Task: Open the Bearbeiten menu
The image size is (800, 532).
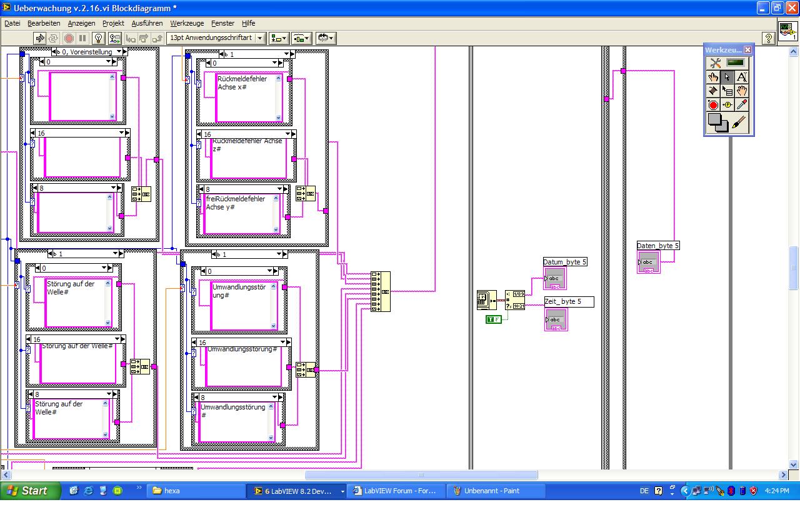Action: coord(44,23)
